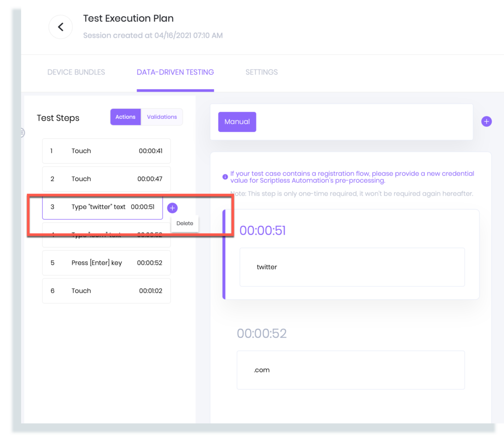This screenshot has width=504, height=435.
Task: Click the back arrow icon
Action: coord(61,27)
